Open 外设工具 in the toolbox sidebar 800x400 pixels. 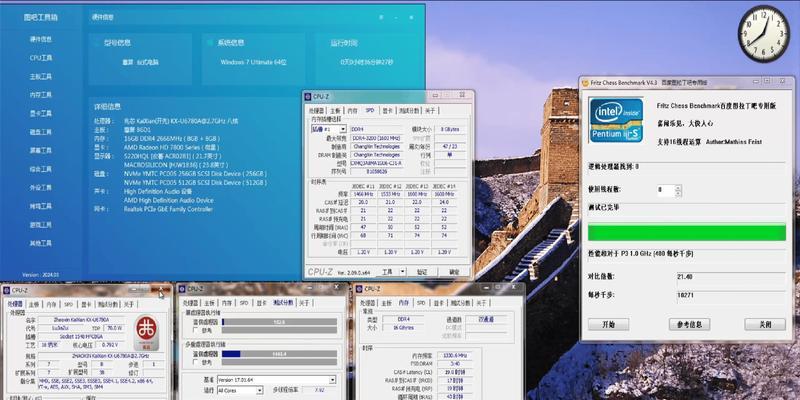click(40, 188)
